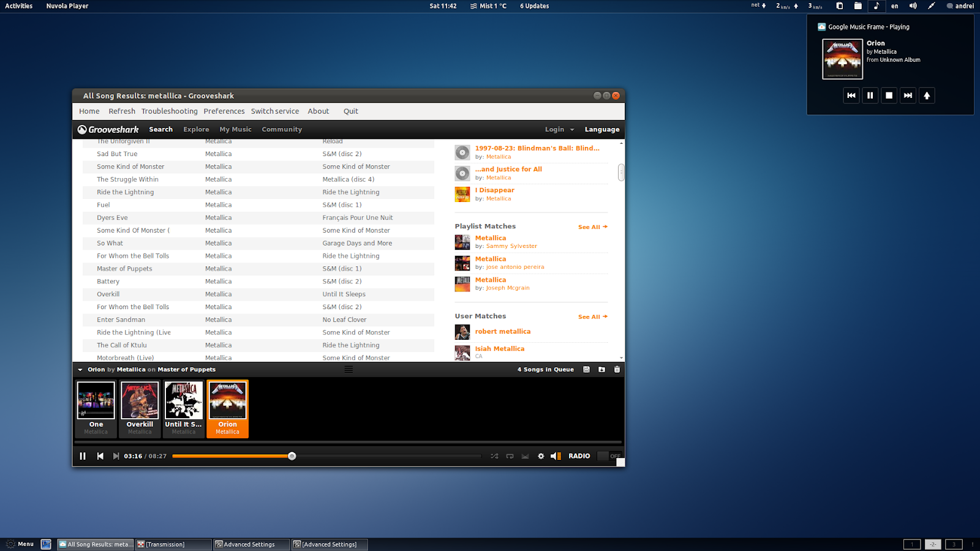
Task: Open My Music tab
Action: (236, 129)
